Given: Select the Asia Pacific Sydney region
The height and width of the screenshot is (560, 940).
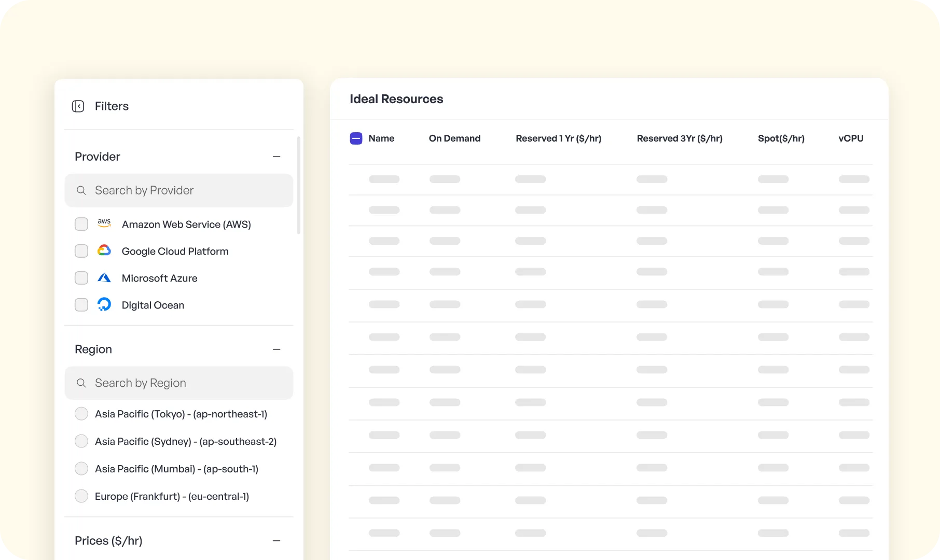Looking at the screenshot, I should click(81, 441).
